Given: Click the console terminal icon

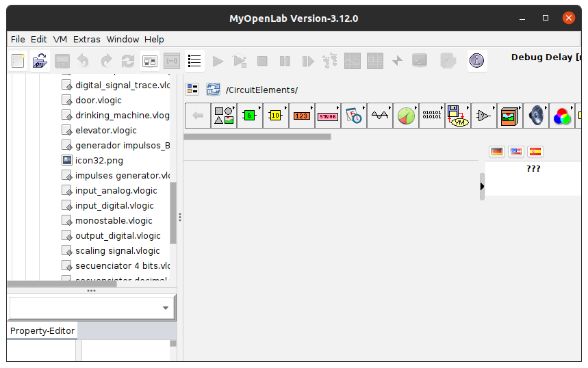Looking at the screenshot, I should pyautogui.click(x=420, y=60).
